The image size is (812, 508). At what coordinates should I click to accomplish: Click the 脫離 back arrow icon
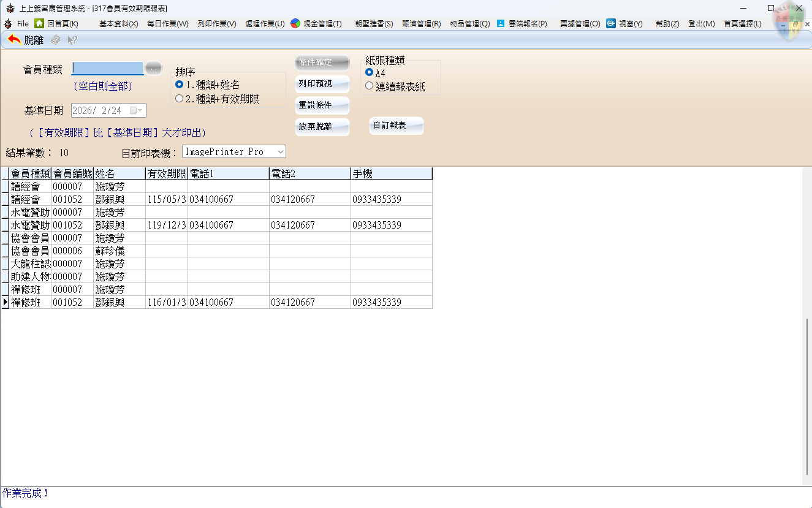(x=14, y=40)
